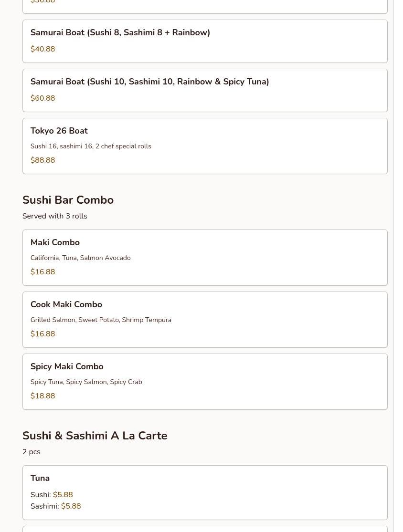
Task: Open the Tokyo 26 Boat menu item
Action: point(59,131)
